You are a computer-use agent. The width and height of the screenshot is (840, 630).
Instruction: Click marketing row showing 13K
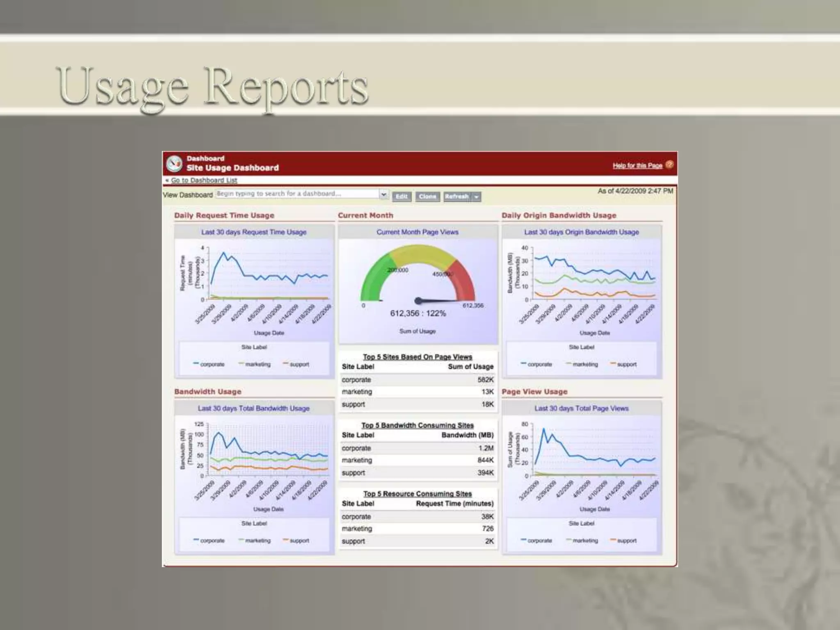pyautogui.click(x=418, y=392)
